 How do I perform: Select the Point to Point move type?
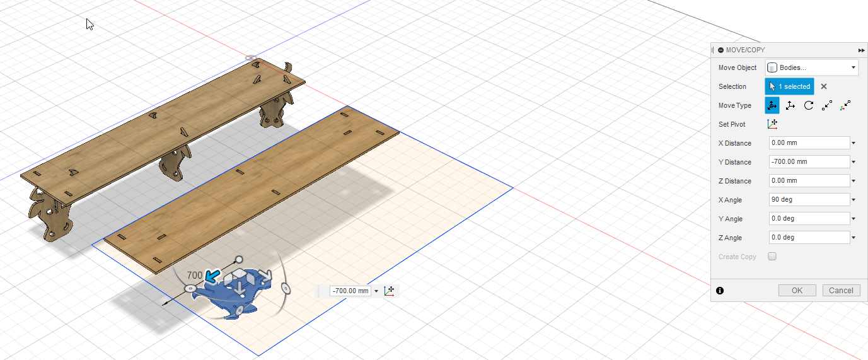click(827, 105)
